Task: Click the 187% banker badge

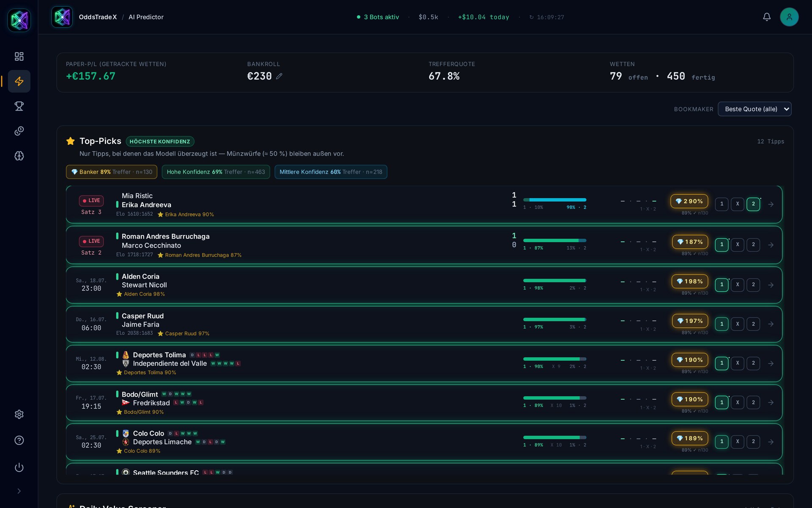Action: click(x=690, y=242)
